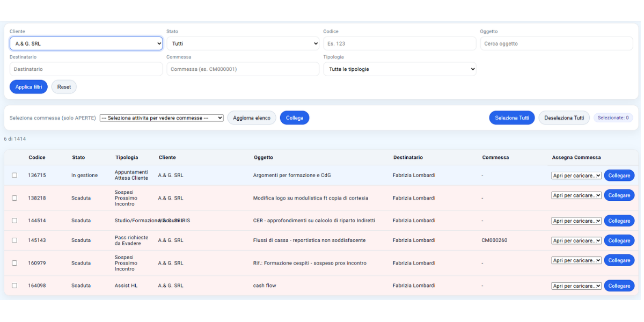Viewport: 644px width, 322px height.
Task: Open Assegna Commessa dropdown for row 144514
Action: tap(576, 221)
